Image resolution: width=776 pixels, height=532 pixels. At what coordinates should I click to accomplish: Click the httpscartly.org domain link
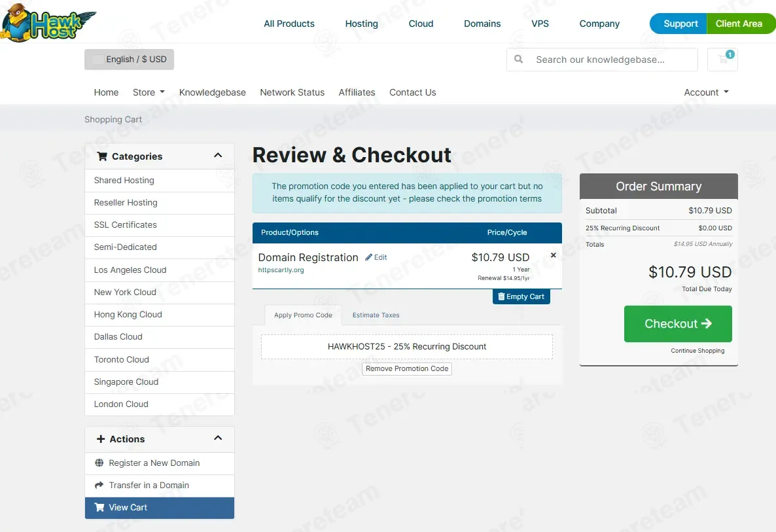[x=281, y=270]
